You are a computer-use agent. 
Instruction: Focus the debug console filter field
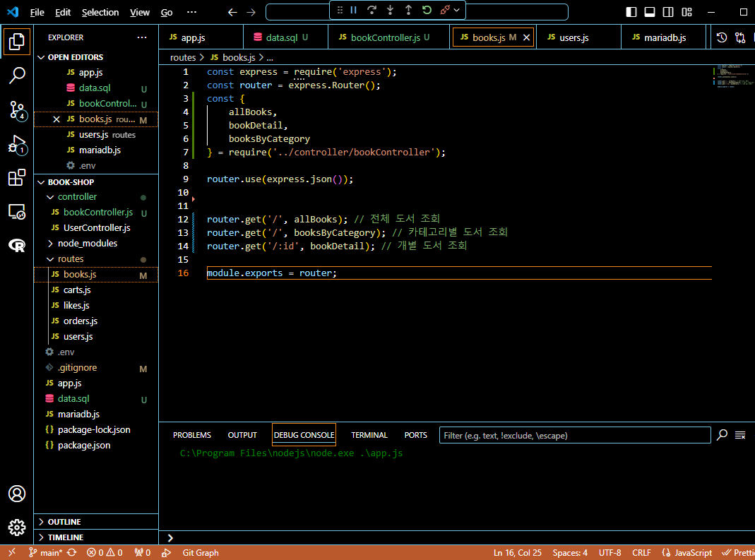pyautogui.click(x=575, y=435)
